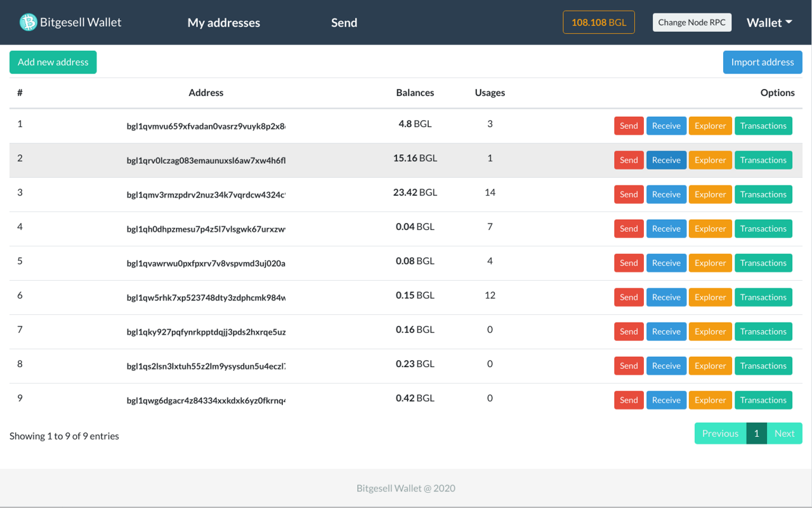View Transactions for the 0.04 BGL address

[x=763, y=229]
